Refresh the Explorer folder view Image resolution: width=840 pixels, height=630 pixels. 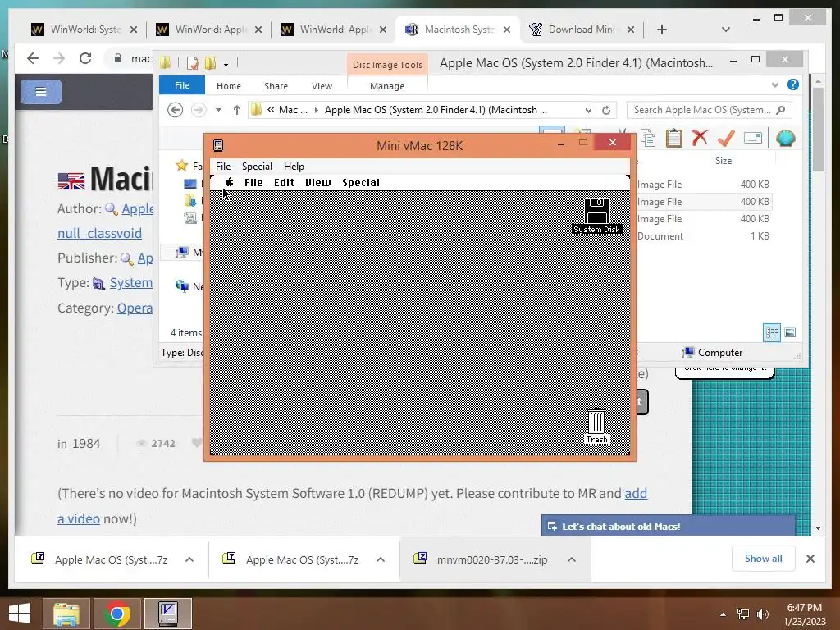(606, 110)
